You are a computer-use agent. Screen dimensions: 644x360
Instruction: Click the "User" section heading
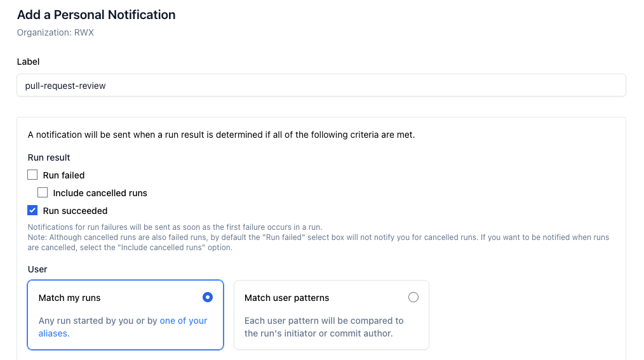(x=37, y=269)
